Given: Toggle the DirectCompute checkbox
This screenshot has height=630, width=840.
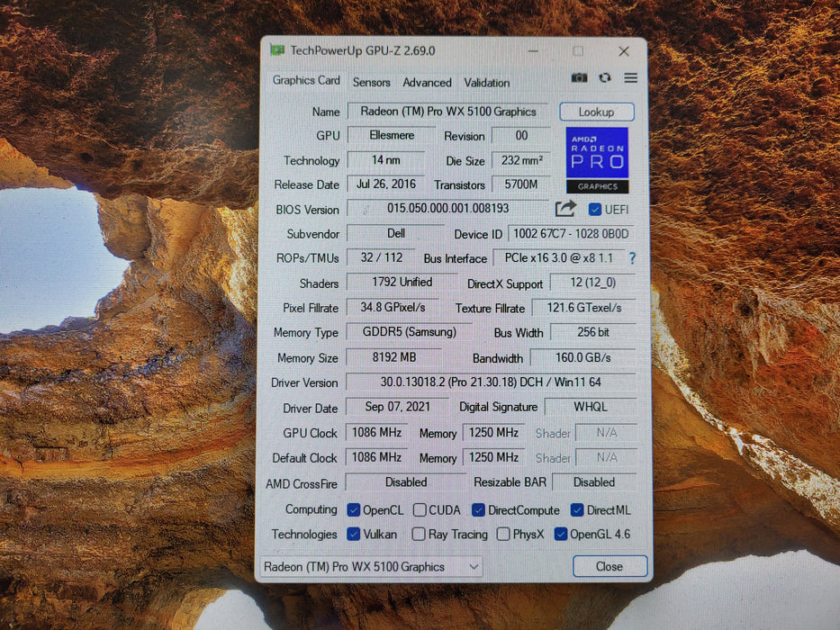Looking at the screenshot, I should tap(478, 510).
